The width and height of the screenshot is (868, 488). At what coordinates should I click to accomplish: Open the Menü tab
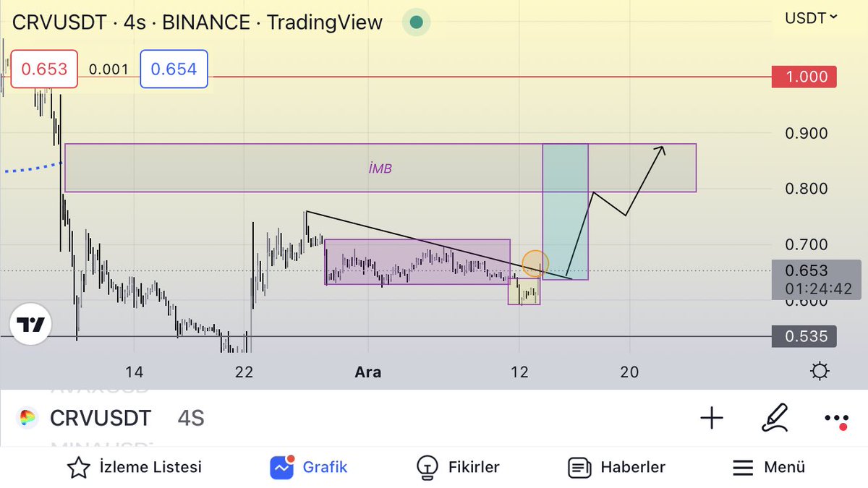coord(769,467)
